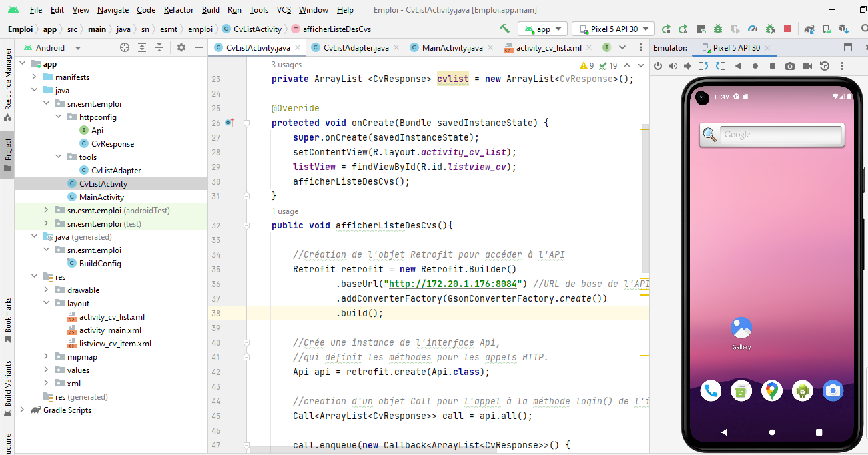
Task: Click Run with Coverage icon
Action: coord(735,29)
